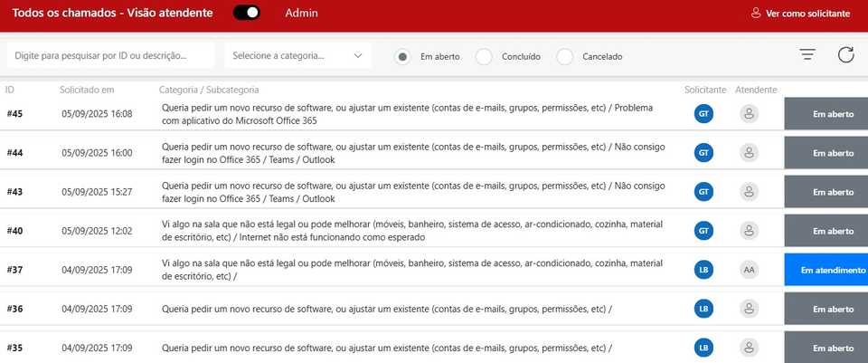Select the Em aberto radio button
The height and width of the screenshot is (363, 868).
point(403,56)
